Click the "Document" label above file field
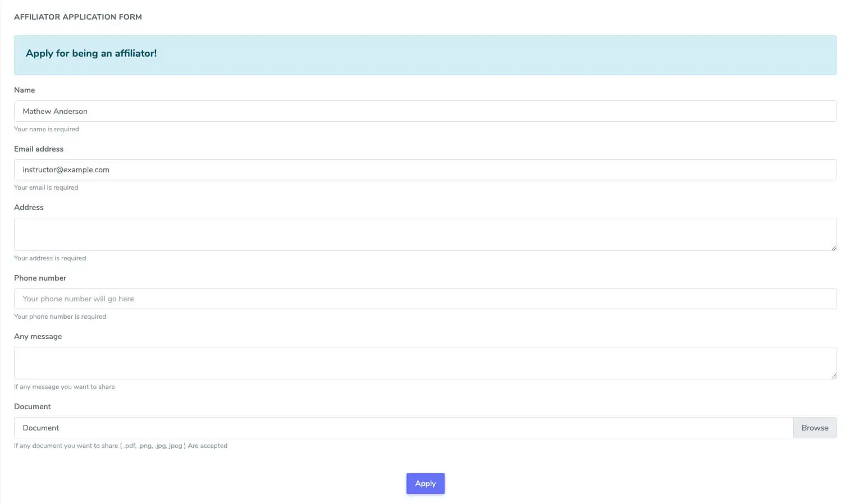Image resolution: width=850 pixels, height=504 pixels. tap(32, 406)
